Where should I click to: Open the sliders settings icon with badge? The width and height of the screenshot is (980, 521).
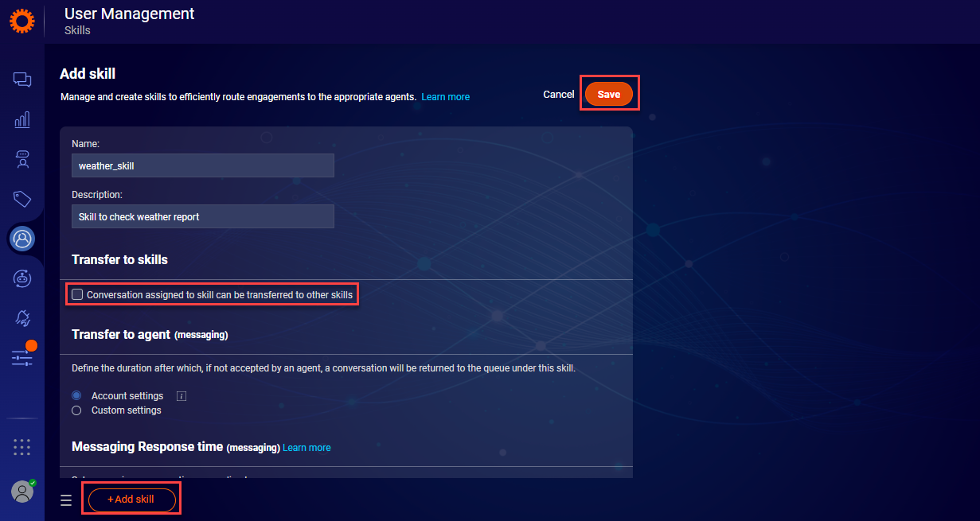[x=22, y=357]
